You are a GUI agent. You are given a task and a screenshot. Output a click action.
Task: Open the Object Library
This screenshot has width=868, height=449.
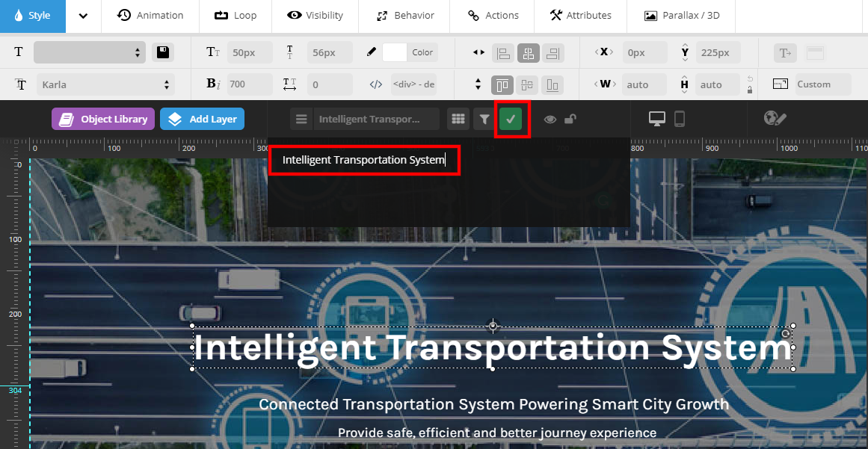tap(103, 119)
